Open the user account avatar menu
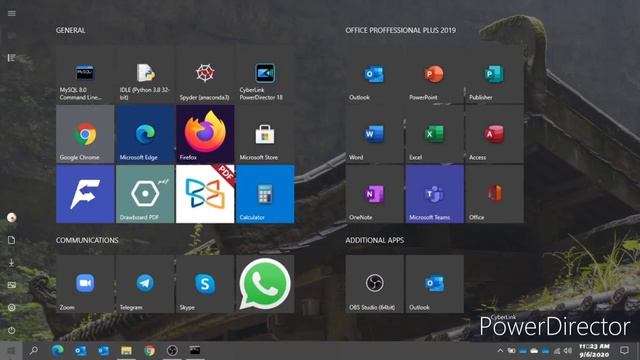Image resolution: width=640 pixels, height=360 pixels. pos(11,218)
